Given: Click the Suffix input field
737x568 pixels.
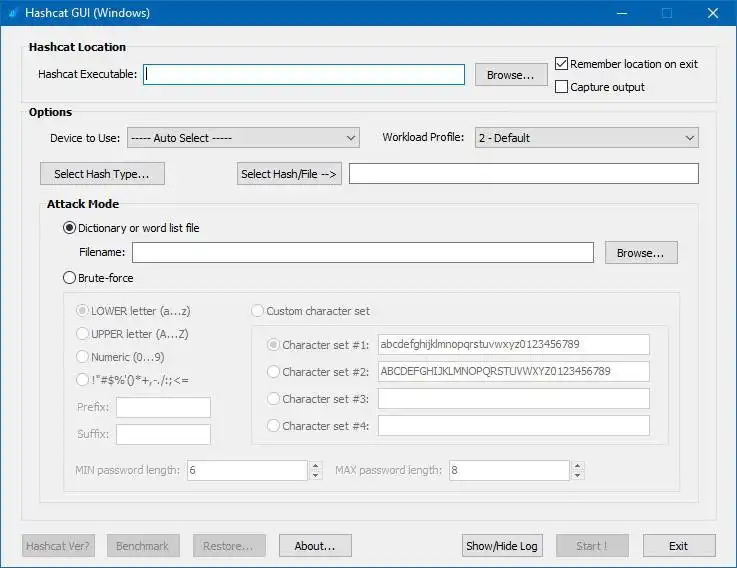Looking at the screenshot, I should click(164, 434).
